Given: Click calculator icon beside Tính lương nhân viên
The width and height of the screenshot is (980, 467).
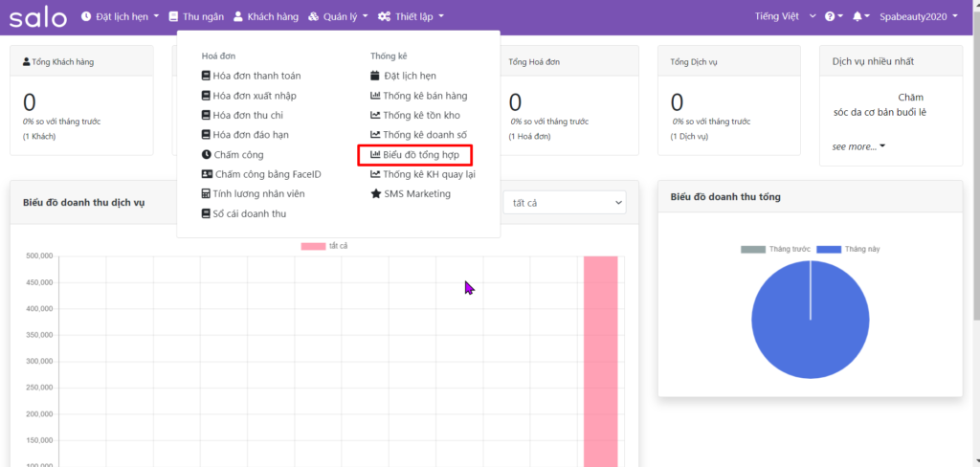Looking at the screenshot, I should tap(207, 194).
